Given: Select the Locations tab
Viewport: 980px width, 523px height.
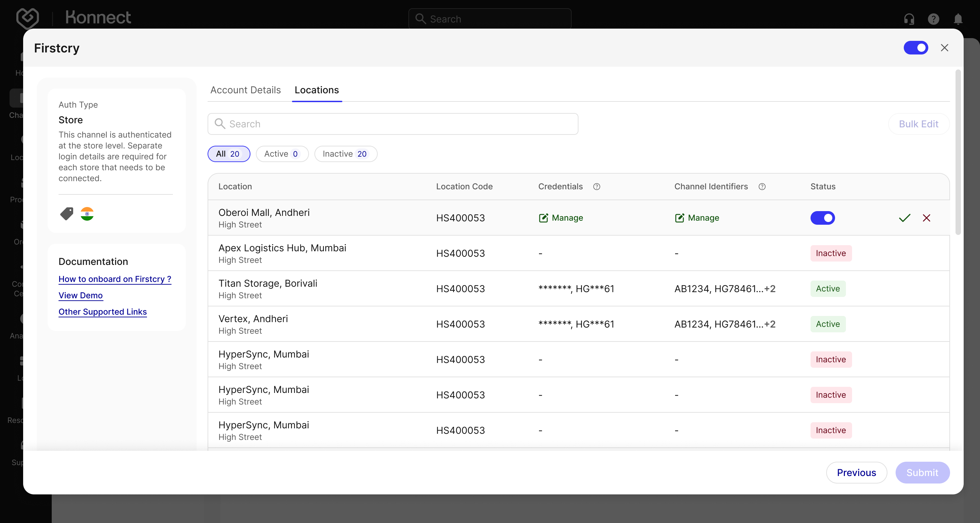Looking at the screenshot, I should point(316,90).
